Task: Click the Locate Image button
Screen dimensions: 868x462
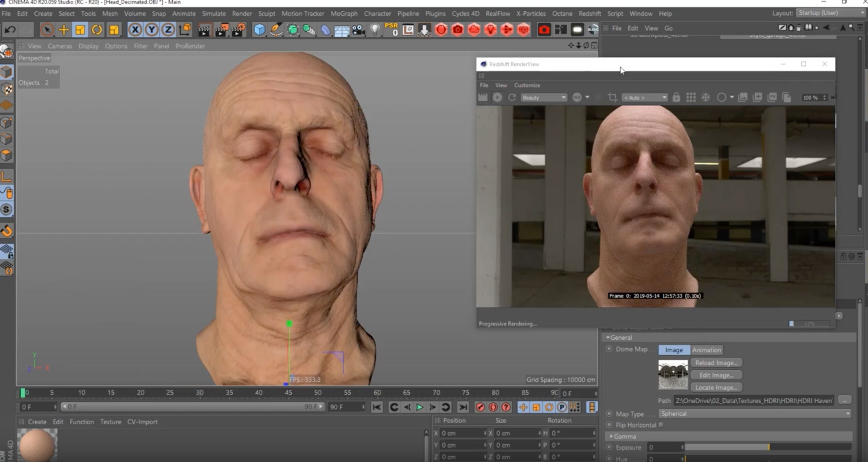Action: (715, 387)
